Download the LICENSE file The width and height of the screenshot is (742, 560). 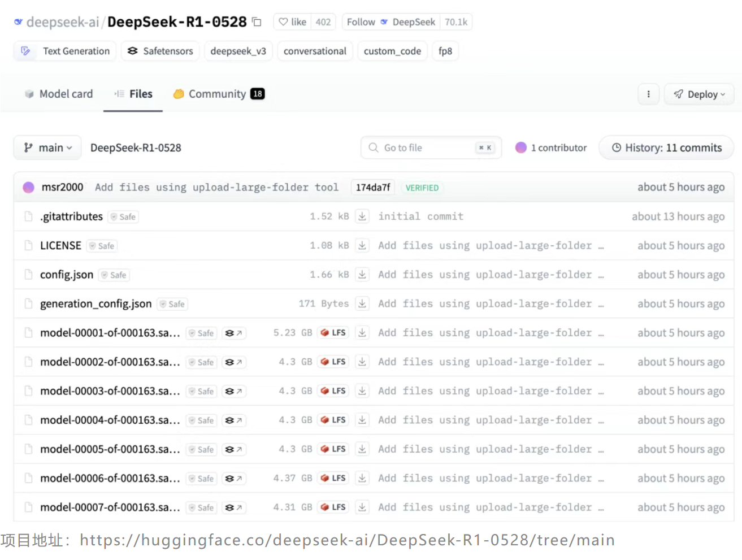coord(362,245)
